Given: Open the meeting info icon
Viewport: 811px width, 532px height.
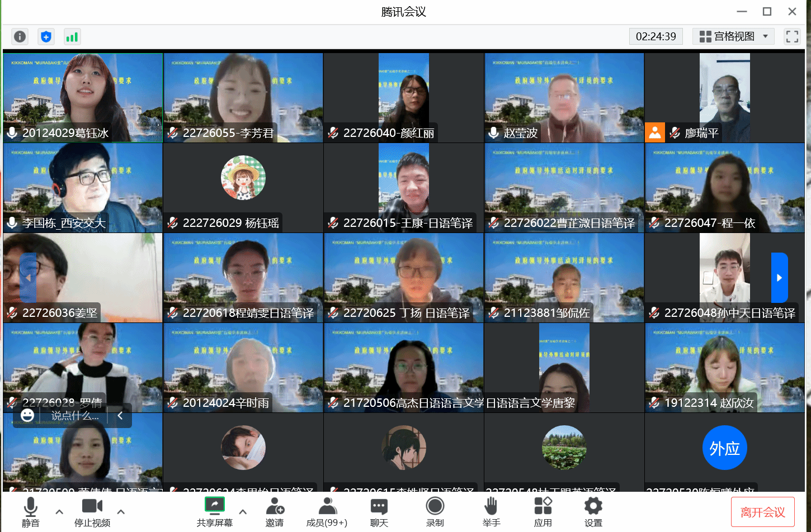Looking at the screenshot, I should [x=20, y=37].
